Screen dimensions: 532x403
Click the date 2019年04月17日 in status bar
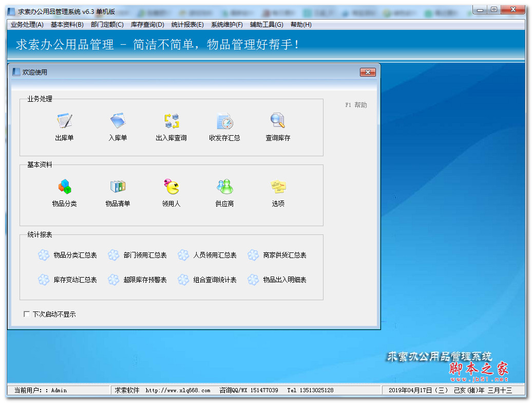pyautogui.click(x=410, y=391)
